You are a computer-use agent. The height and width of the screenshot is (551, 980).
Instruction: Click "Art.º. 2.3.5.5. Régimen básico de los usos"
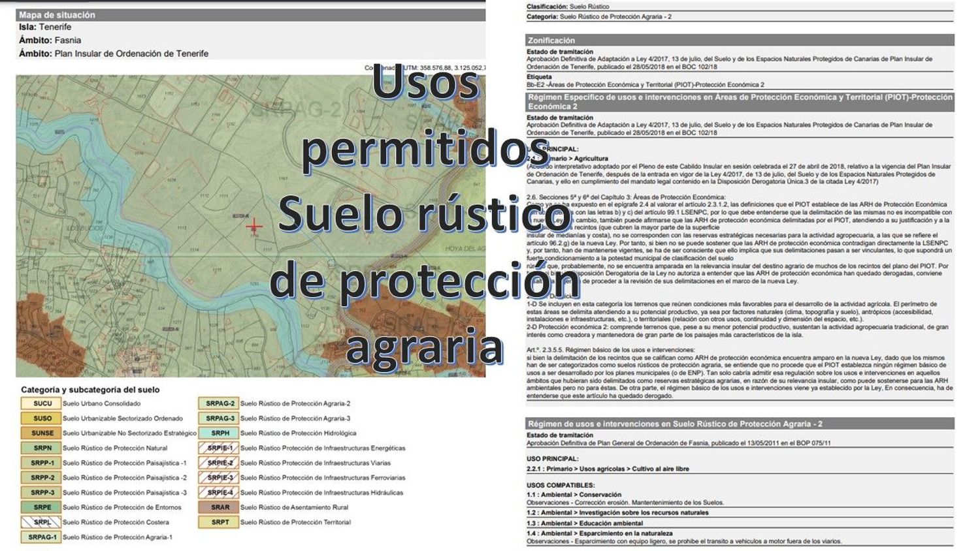coord(610,350)
